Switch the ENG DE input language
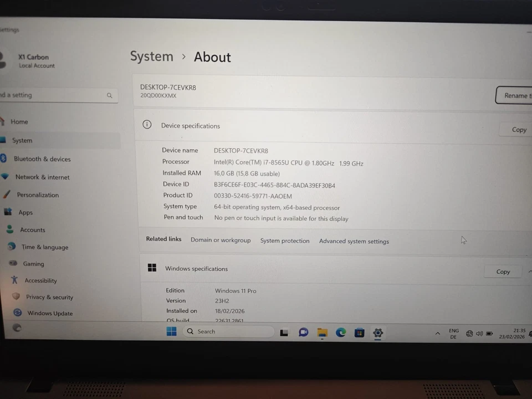 coord(454,334)
